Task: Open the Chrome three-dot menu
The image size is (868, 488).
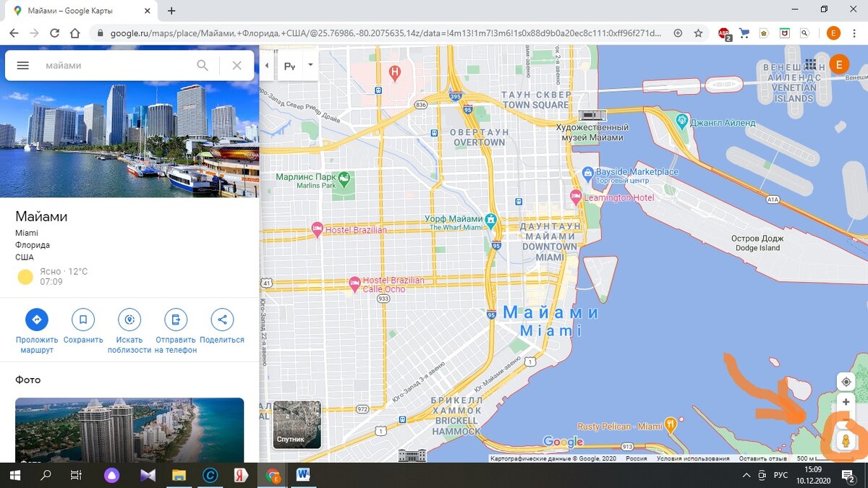Action: pyautogui.click(x=855, y=33)
